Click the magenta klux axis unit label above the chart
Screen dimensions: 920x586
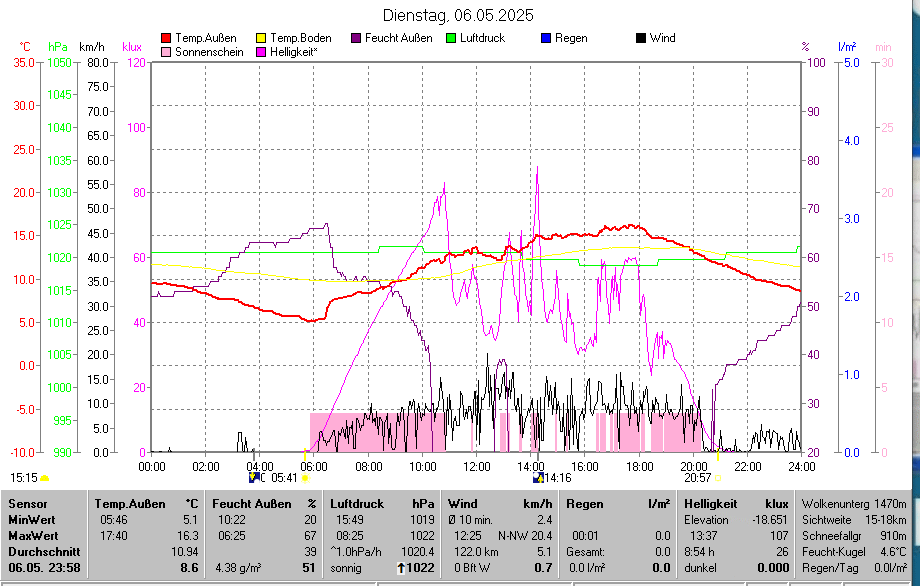132,47
